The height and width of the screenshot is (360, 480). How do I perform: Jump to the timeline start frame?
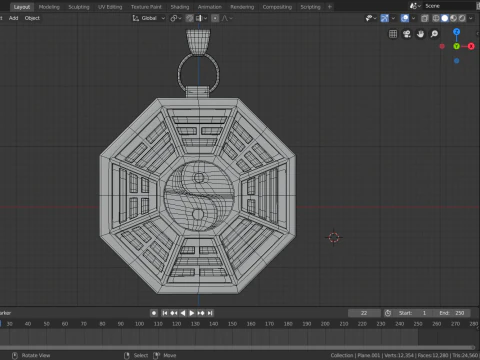point(164,313)
